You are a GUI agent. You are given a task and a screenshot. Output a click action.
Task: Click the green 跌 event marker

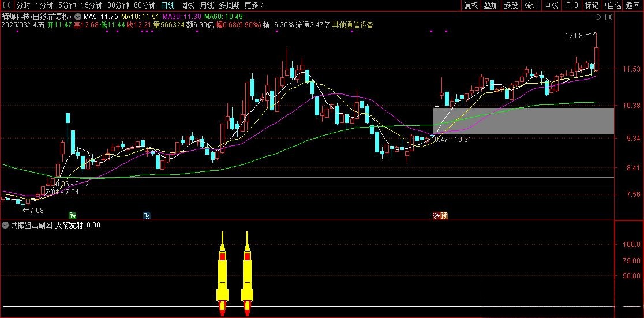tap(73, 215)
